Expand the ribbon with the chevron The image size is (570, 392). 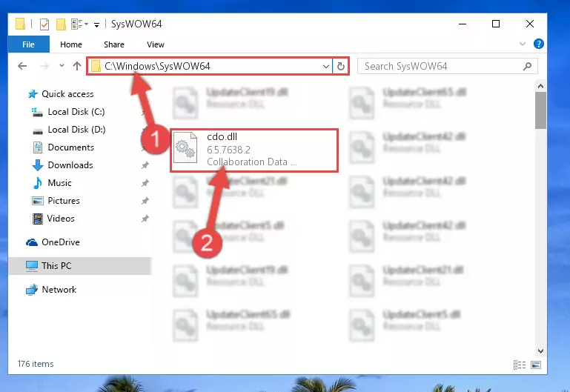click(x=523, y=44)
